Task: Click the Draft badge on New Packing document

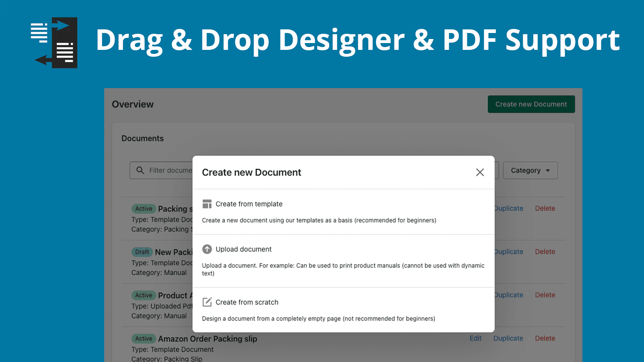Action: tap(142, 252)
